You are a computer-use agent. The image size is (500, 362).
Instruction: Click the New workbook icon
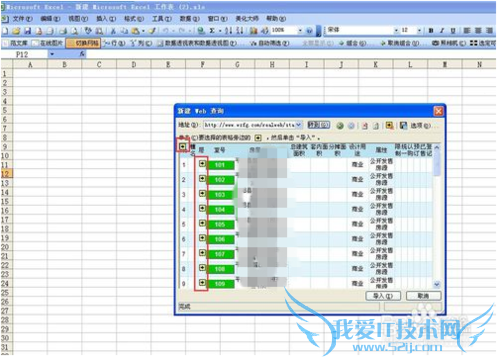pyautogui.click(x=6, y=31)
